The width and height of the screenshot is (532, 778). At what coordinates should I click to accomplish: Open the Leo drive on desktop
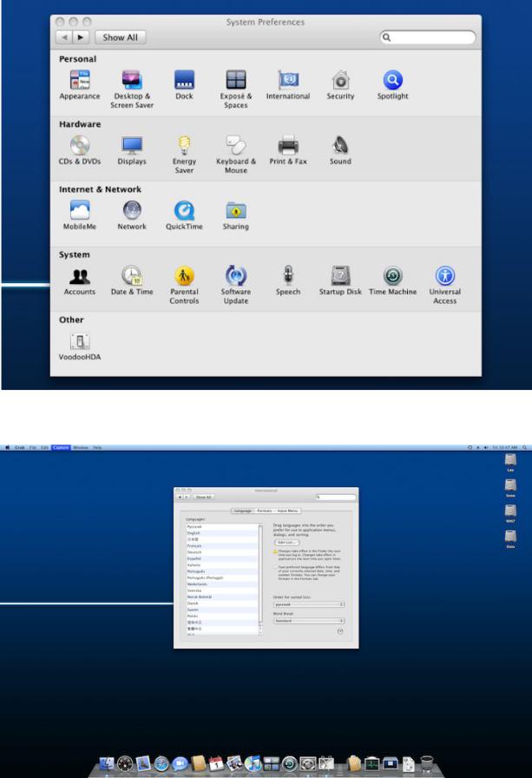(510, 462)
